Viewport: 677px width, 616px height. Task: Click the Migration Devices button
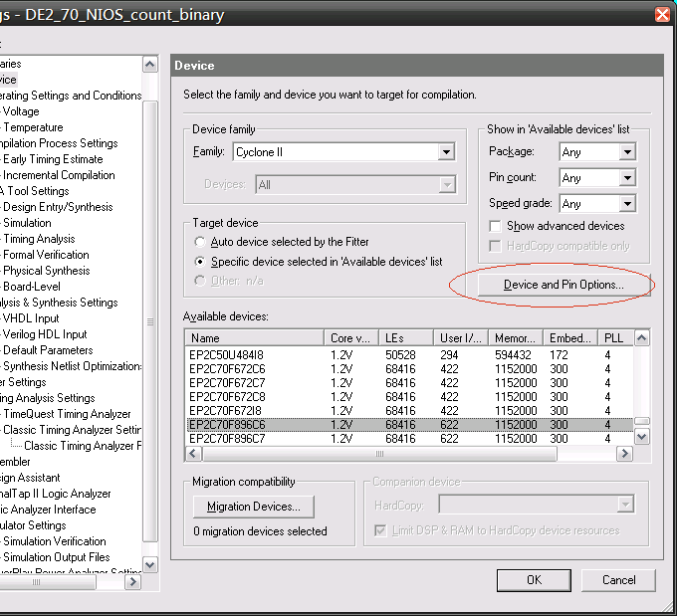(253, 507)
